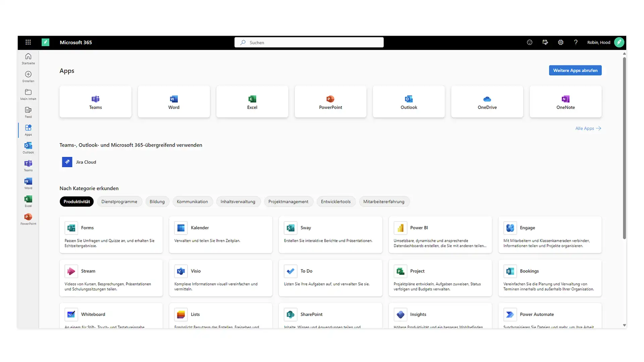This screenshot has width=644, height=362.
Task: Open the help question mark icon
Action: point(576,42)
